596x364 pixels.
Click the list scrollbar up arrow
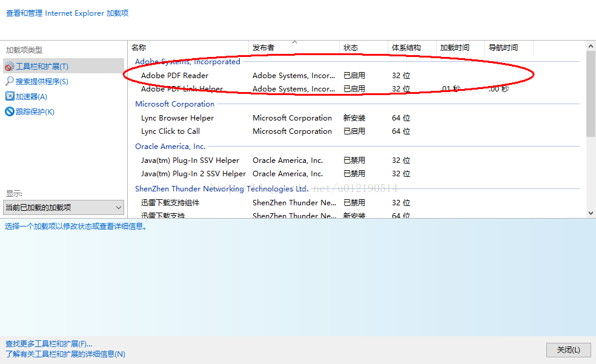pos(591,46)
